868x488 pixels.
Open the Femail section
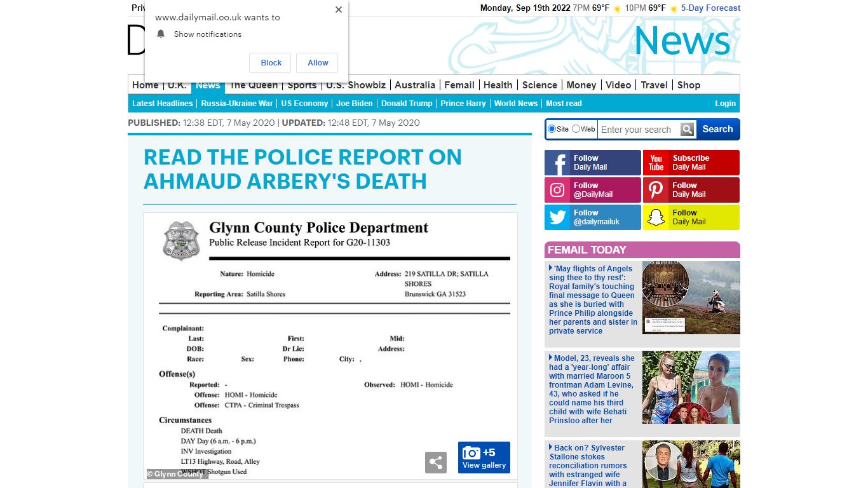click(x=459, y=85)
